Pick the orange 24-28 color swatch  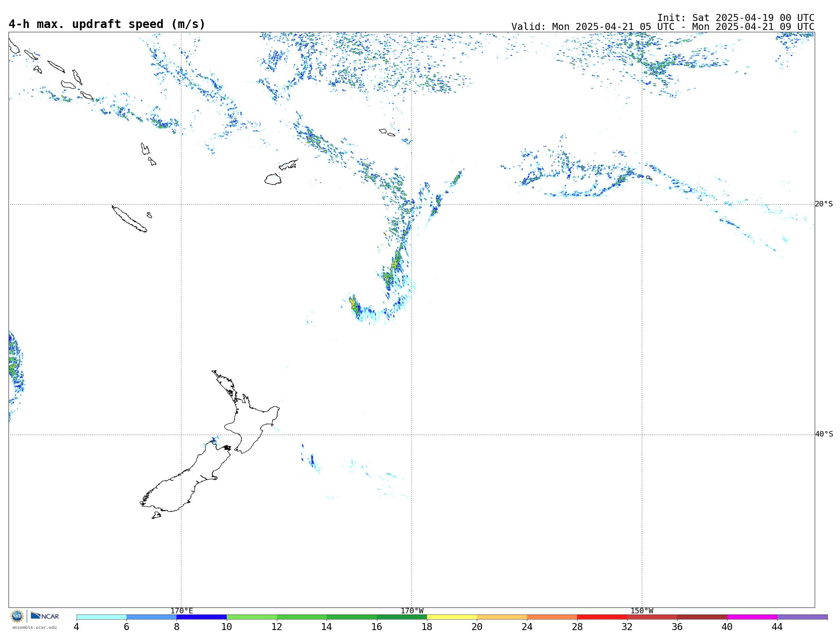point(552,617)
